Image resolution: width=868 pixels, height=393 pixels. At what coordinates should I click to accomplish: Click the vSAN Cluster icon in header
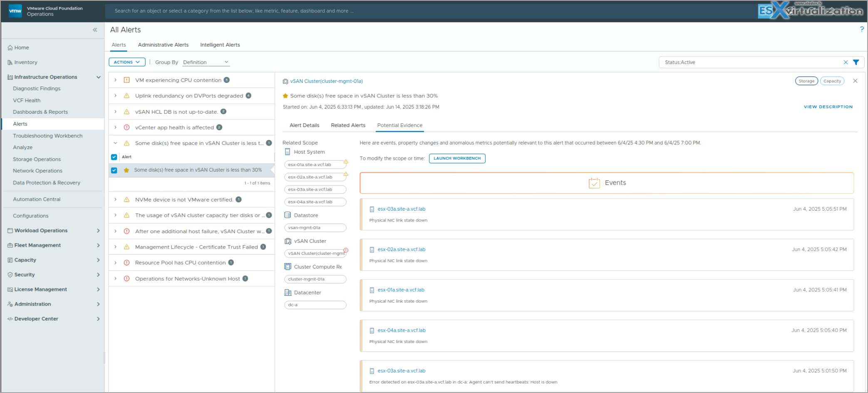(x=285, y=81)
